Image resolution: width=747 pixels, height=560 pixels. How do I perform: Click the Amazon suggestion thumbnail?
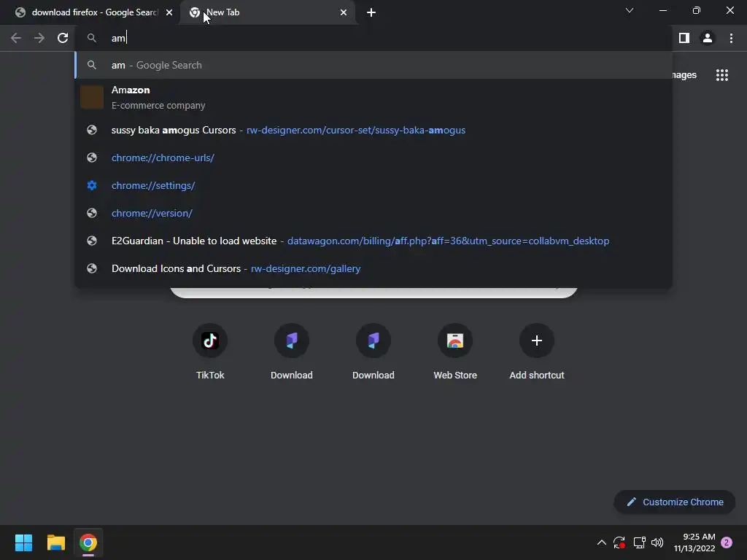click(x=92, y=97)
